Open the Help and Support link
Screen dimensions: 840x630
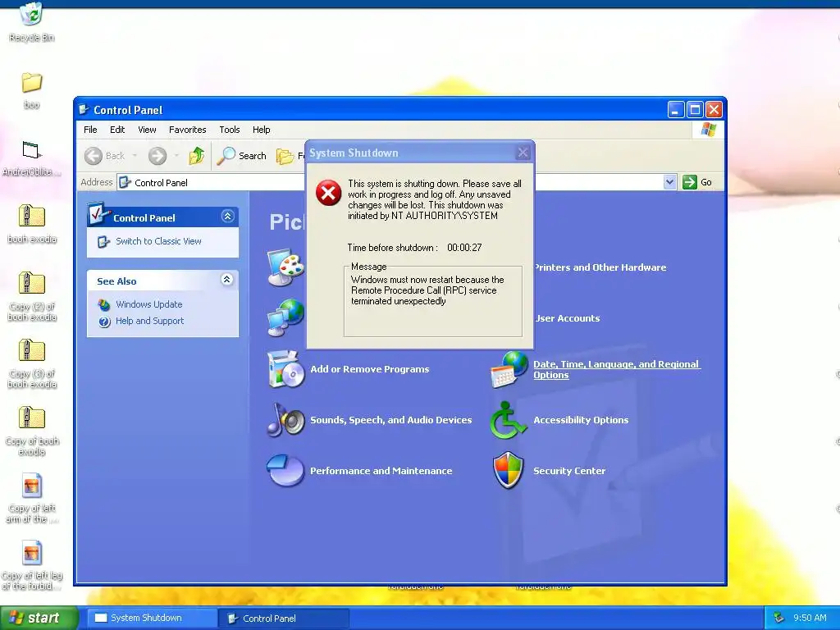click(149, 321)
